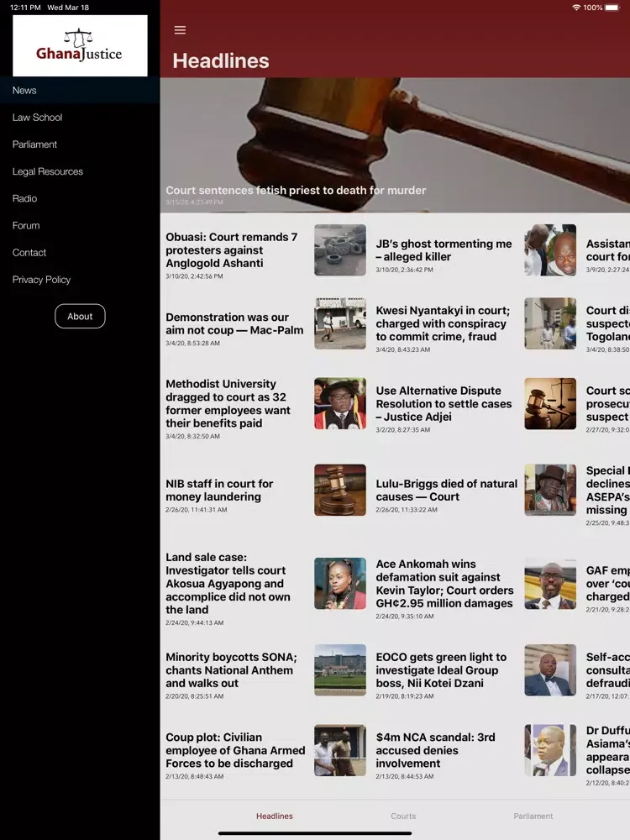630x840 pixels.
Task: Click the About button
Action: click(x=80, y=316)
